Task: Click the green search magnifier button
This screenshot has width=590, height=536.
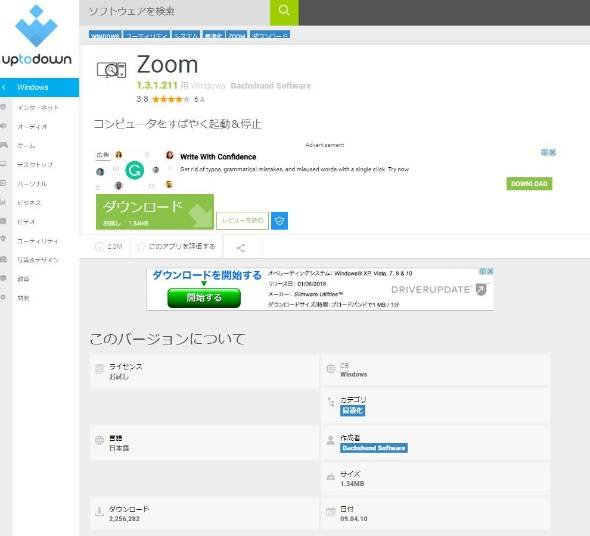Action: (x=284, y=12)
